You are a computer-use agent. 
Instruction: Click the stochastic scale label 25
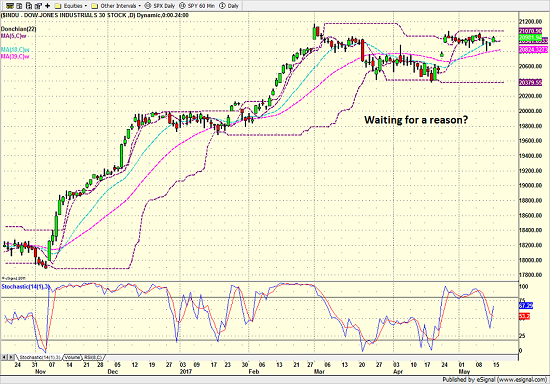(x=522, y=336)
